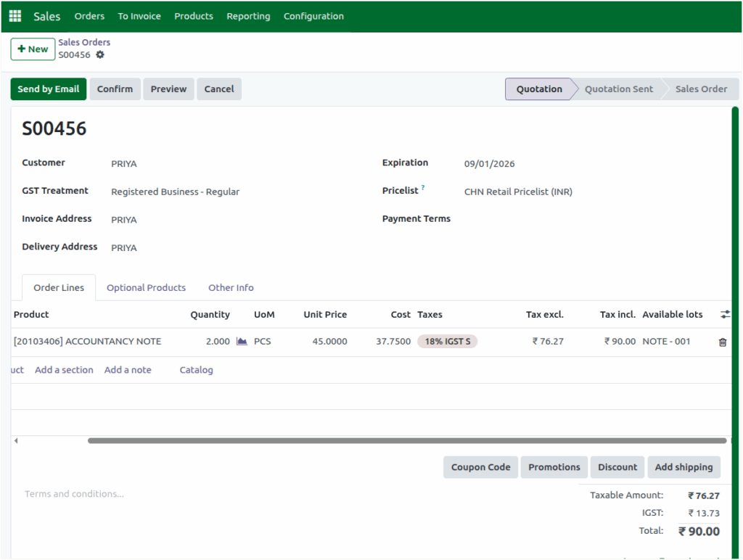Delete ACCOUNTANCY NOTE line with trash icon

click(723, 341)
